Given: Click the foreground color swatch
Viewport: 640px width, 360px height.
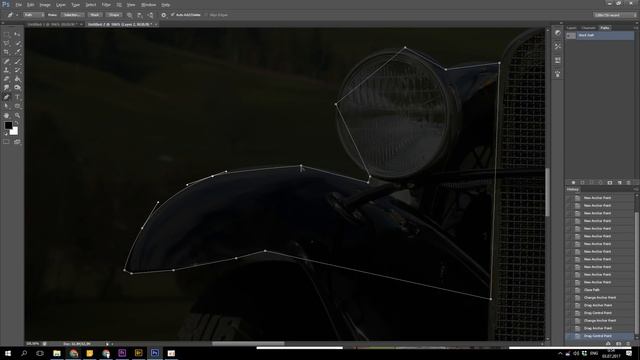Looking at the screenshot, I should [8, 125].
